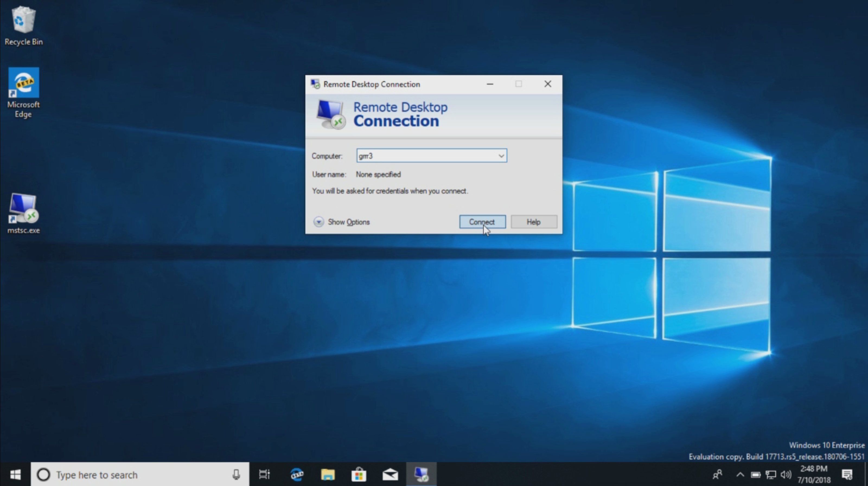Click the Connect button
This screenshot has height=486, width=868.
click(x=482, y=221)
